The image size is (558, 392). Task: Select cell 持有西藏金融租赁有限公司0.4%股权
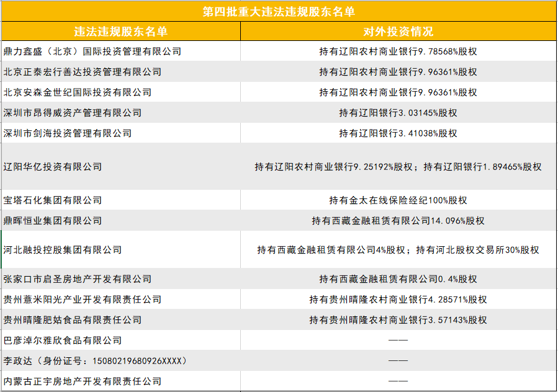click(398, 279)
